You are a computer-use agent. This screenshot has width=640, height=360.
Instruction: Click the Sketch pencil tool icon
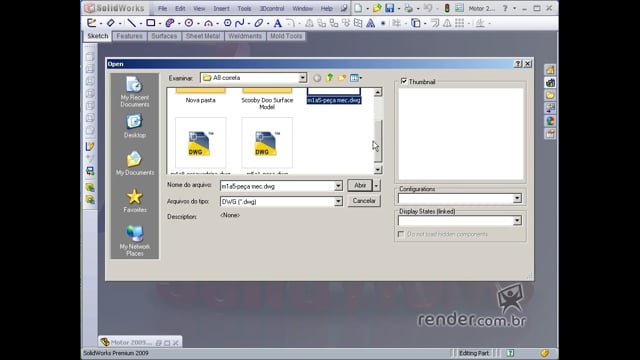(91, 23)
